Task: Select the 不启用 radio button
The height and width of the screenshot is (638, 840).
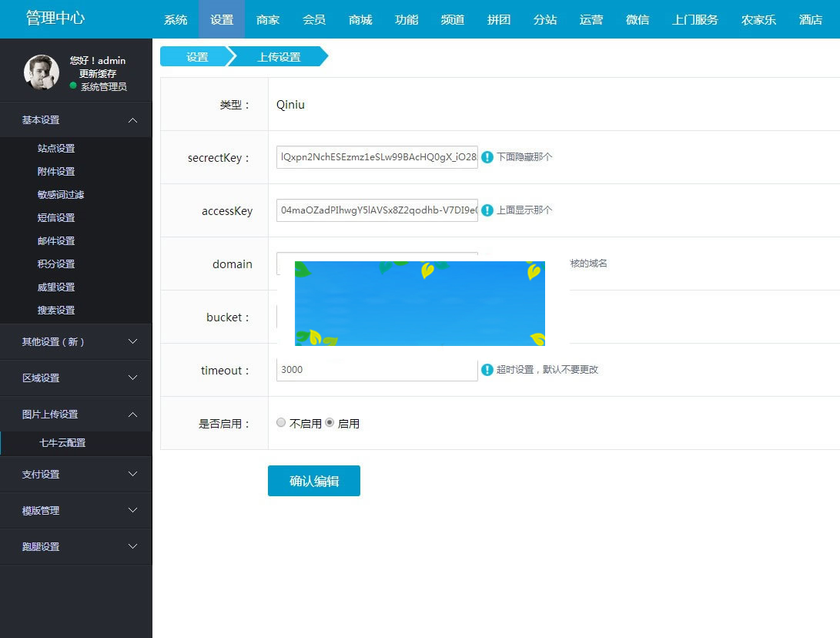Action: [281, 422]
